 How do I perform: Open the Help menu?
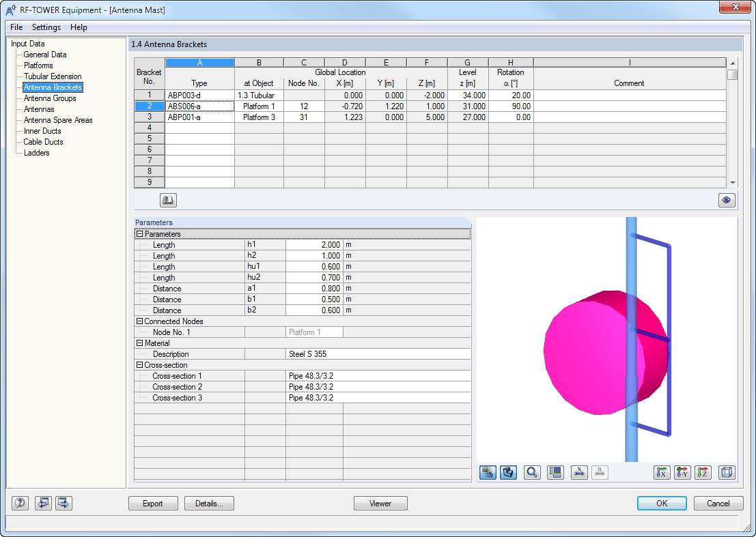pos(79,27)
